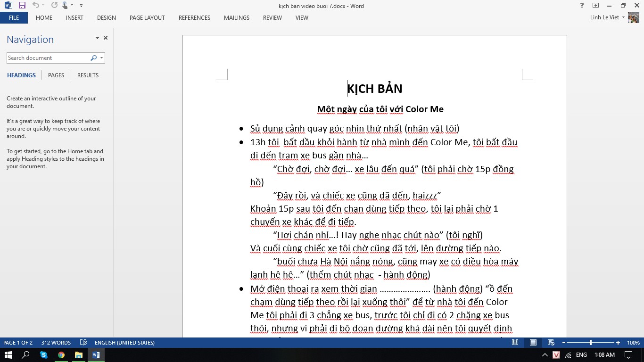The height and width of the screenshot is (362, 644).
Task: Expand Customize Quick Access Toolbar menu
Action: click(81, 6)
